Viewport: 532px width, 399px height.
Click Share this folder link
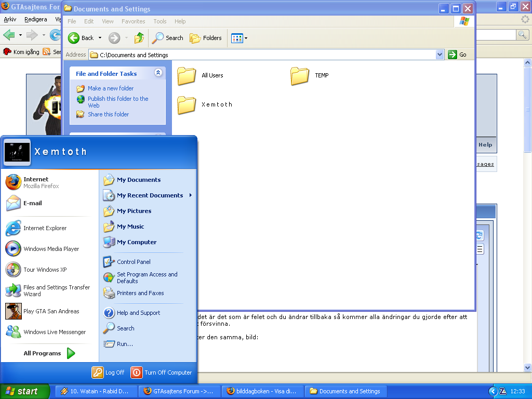[108, 114]
